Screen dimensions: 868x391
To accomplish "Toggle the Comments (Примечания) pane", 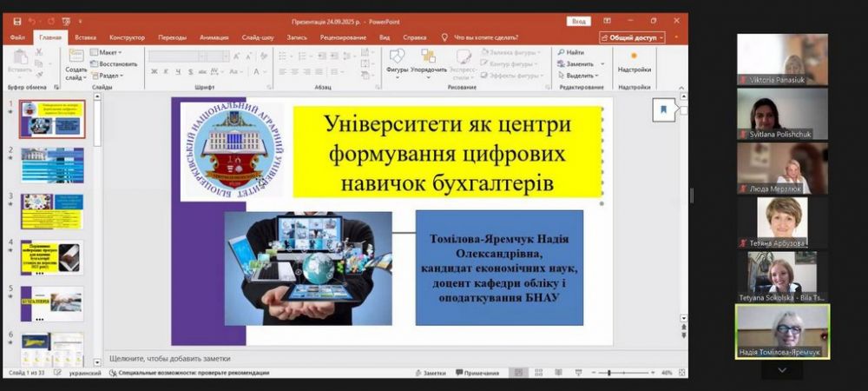I will [x=477, y=373].
